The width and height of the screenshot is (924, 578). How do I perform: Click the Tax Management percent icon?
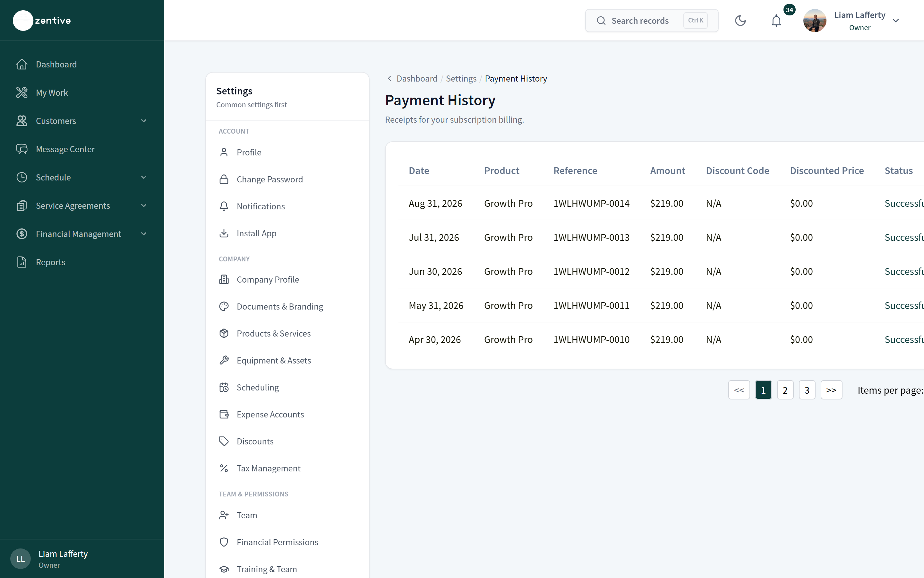tap(224, 468)
